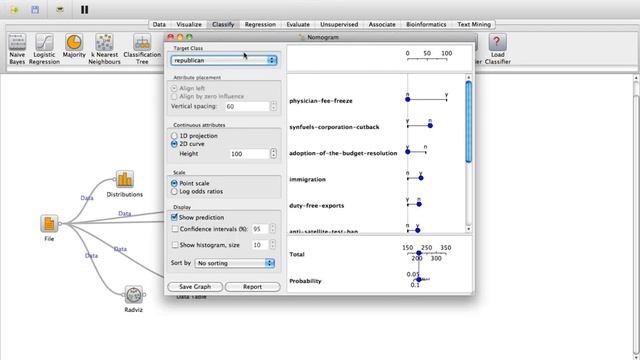Click the save icon in top toolbar
The image size is (640, 360).
(35, 9)
